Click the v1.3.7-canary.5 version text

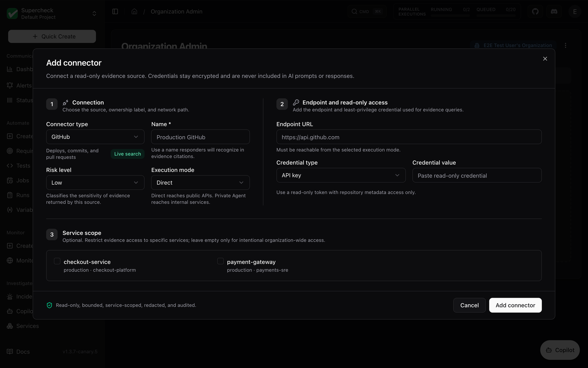tap(80, 352)
